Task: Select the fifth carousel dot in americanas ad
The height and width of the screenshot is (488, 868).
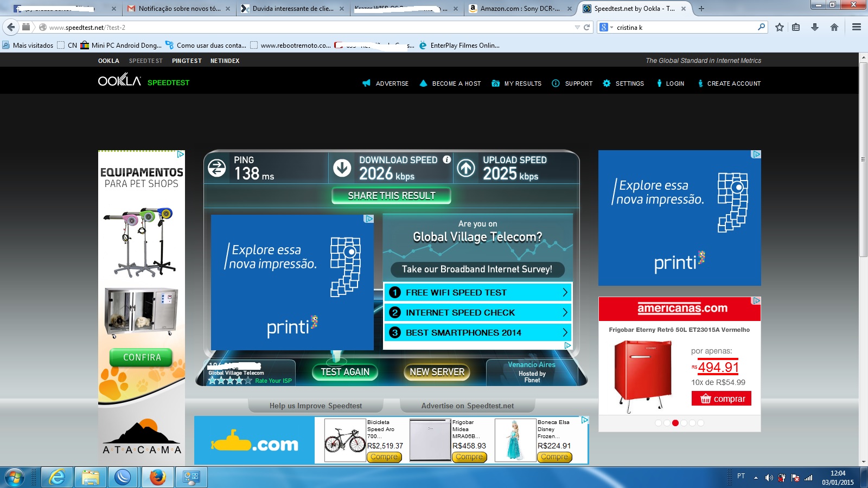Action: 692,423
